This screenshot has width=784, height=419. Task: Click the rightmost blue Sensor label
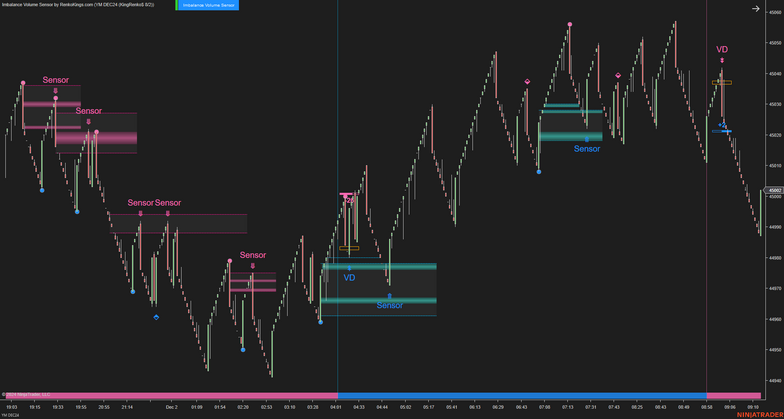(587, 149)
